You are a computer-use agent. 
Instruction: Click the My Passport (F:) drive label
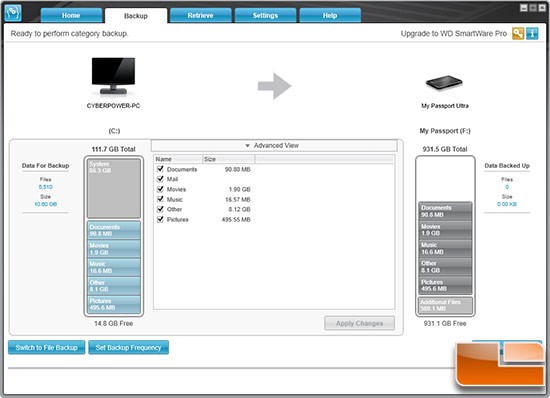pyautogui.click(x=445, y=131)
